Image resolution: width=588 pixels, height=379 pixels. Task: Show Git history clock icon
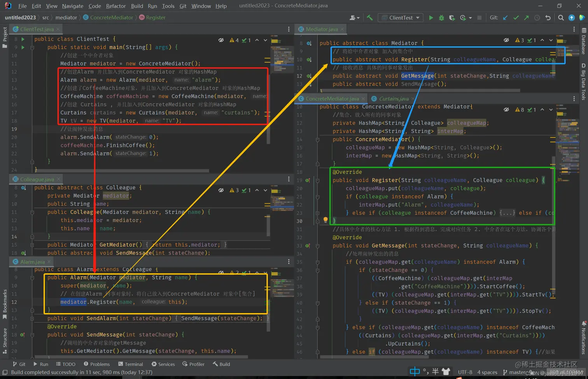[537, 18]
